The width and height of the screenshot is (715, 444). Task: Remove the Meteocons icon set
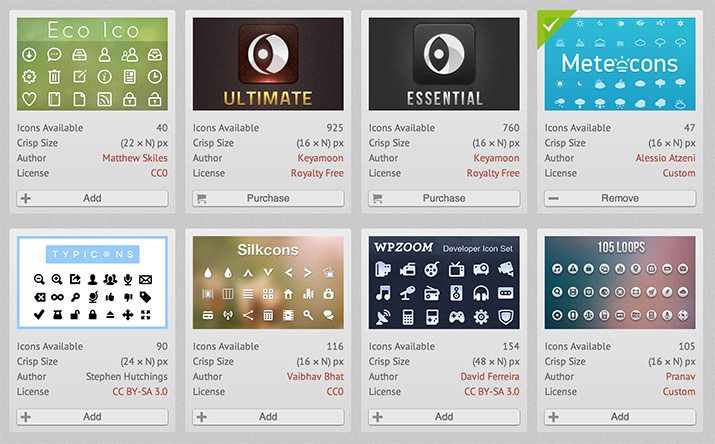click(620, 198)
